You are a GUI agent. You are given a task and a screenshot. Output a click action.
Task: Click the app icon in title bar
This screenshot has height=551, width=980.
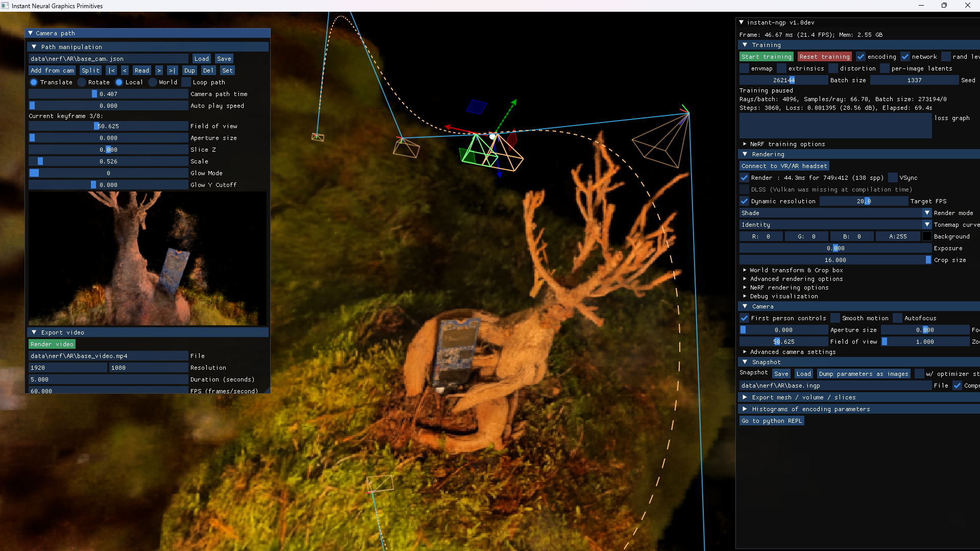click(5, 6)
